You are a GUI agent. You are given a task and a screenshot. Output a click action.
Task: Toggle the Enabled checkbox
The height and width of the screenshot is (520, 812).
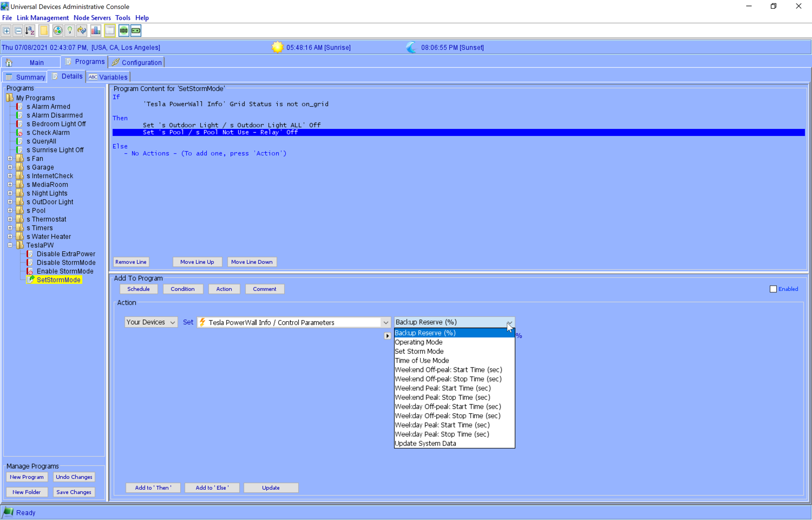(773, 289)
